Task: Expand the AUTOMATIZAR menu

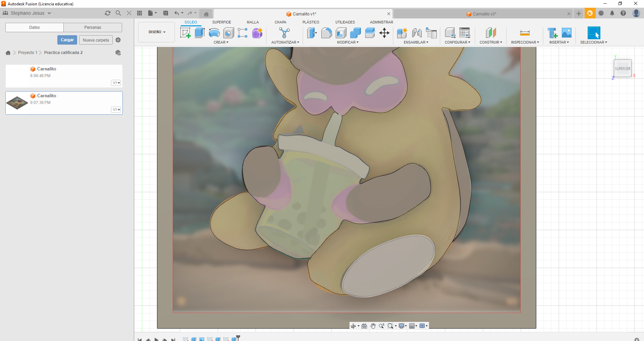Action: tap(285, 42)
